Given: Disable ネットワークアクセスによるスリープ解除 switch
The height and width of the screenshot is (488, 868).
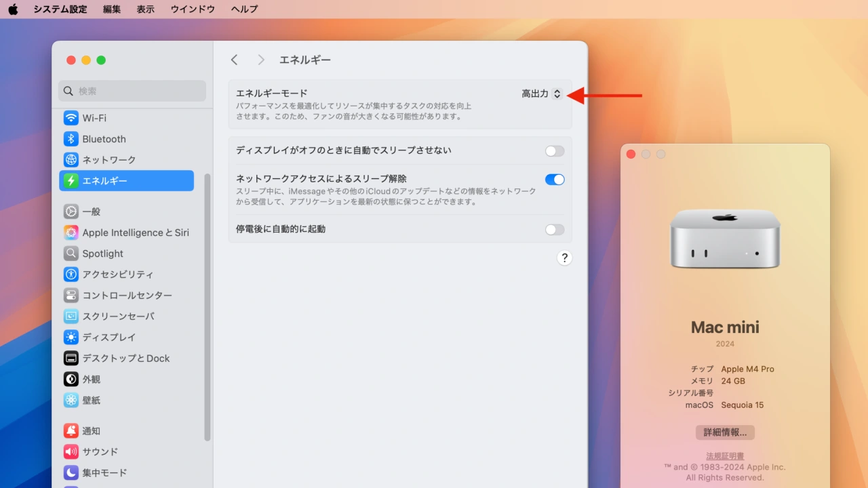Looking at the screenshot, I should (554, 180).
